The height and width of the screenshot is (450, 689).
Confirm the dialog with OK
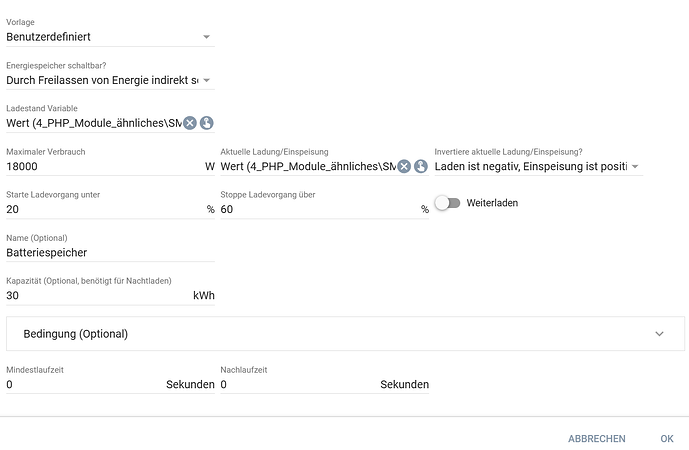click(667, 439)
